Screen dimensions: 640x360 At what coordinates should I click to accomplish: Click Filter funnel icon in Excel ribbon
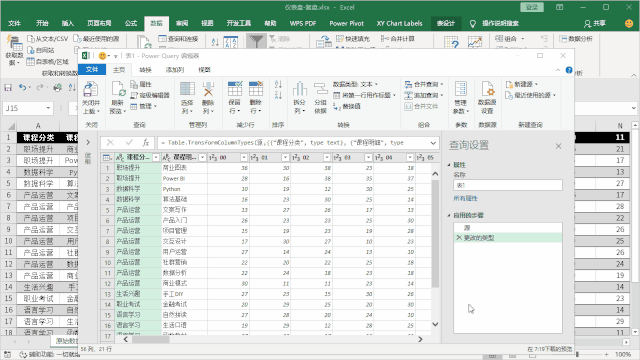256,41
